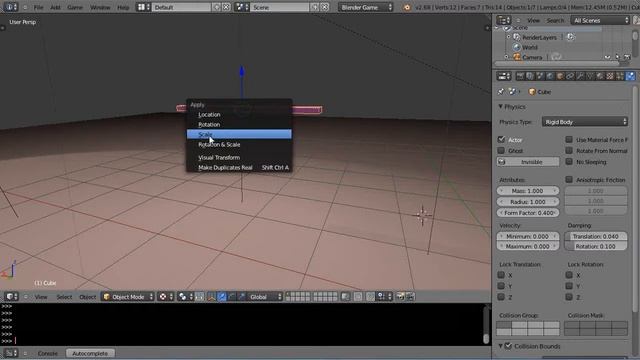Click the pin icon in properties context
Viewport: 640px width, 360px height.
point(501,91)
